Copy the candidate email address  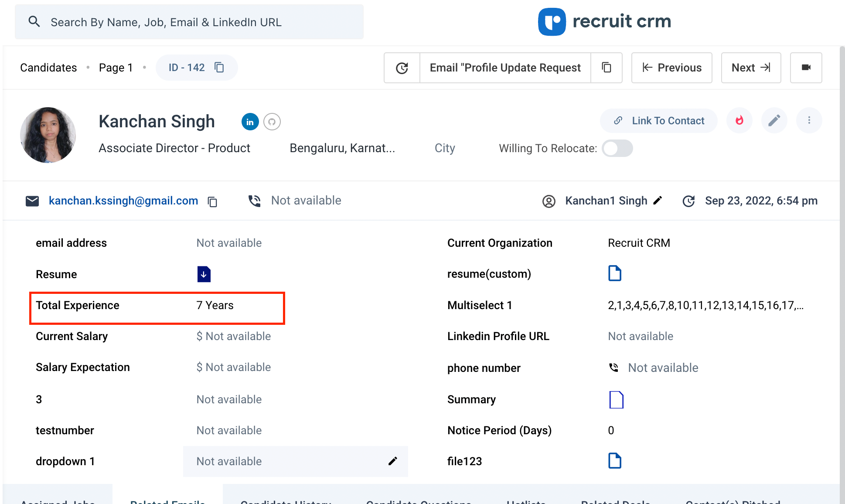[212, 201]
